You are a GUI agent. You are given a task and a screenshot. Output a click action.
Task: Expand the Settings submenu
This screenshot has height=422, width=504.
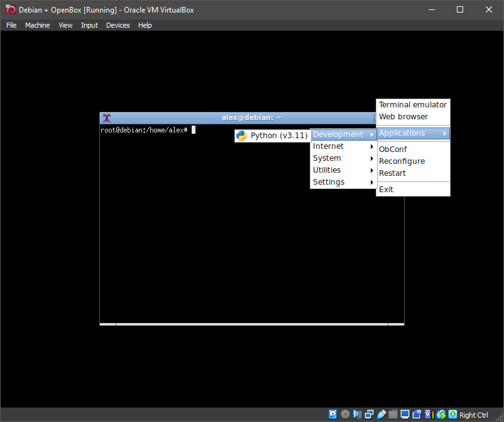pyautogui.click(x=329, y=181)
